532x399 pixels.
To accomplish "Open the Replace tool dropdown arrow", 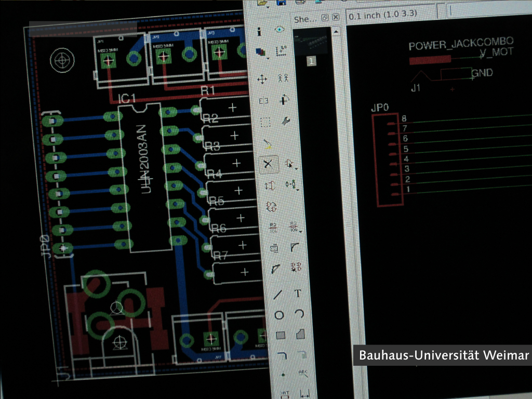I will click(x=298, y=190).
